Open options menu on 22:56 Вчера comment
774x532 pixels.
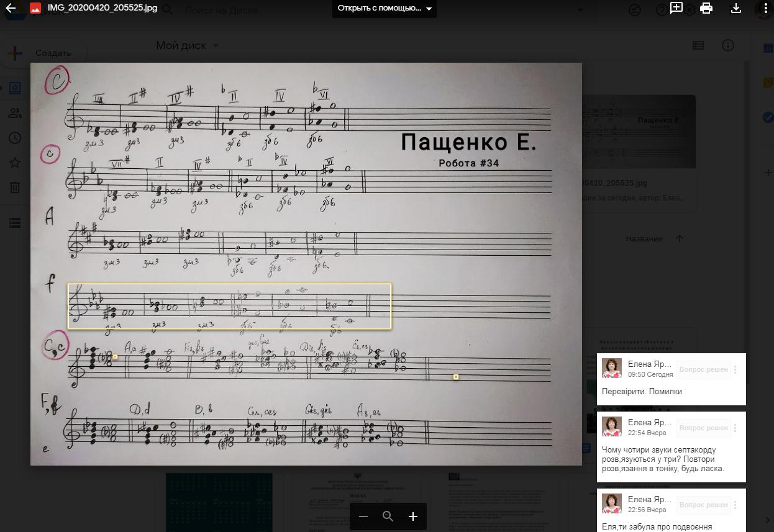tap(735, 505)
